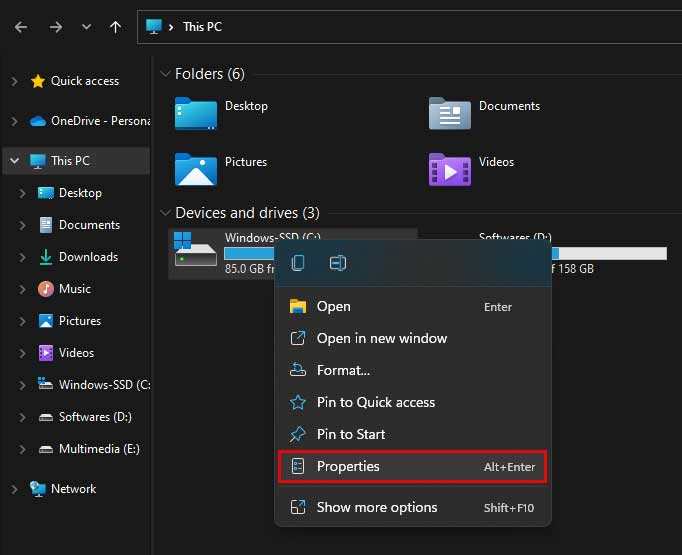Go up one folder level
This screenshot has width=682, height=555.
[x=115, y=27]
